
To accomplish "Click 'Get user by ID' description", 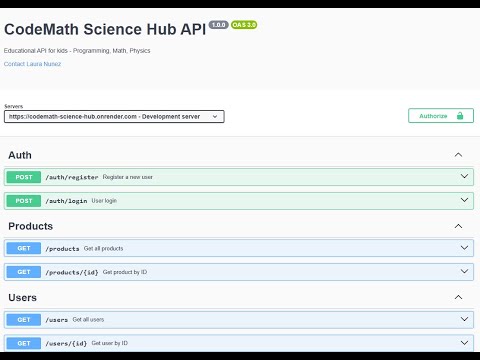I will [110, 343].
